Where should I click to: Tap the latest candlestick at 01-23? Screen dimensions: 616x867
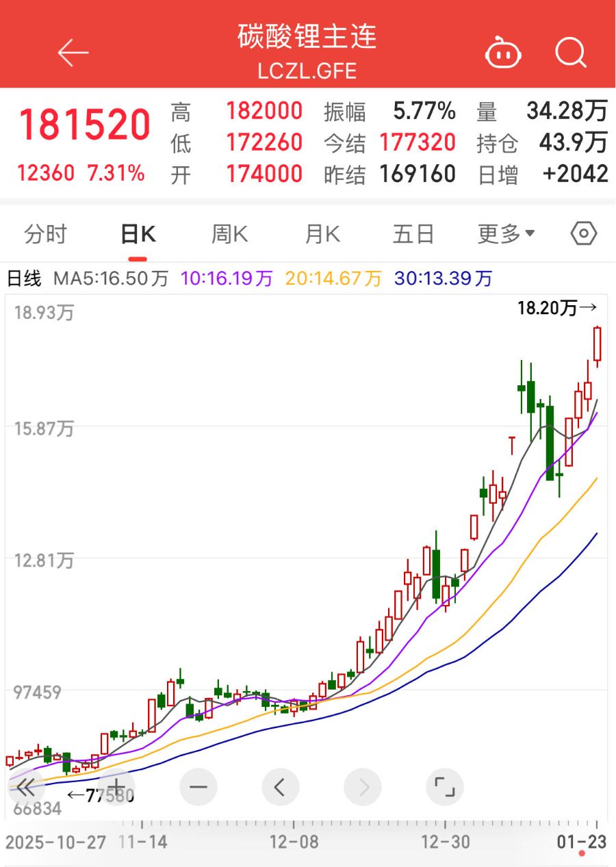pyautogui.click(x=597, y=344)
